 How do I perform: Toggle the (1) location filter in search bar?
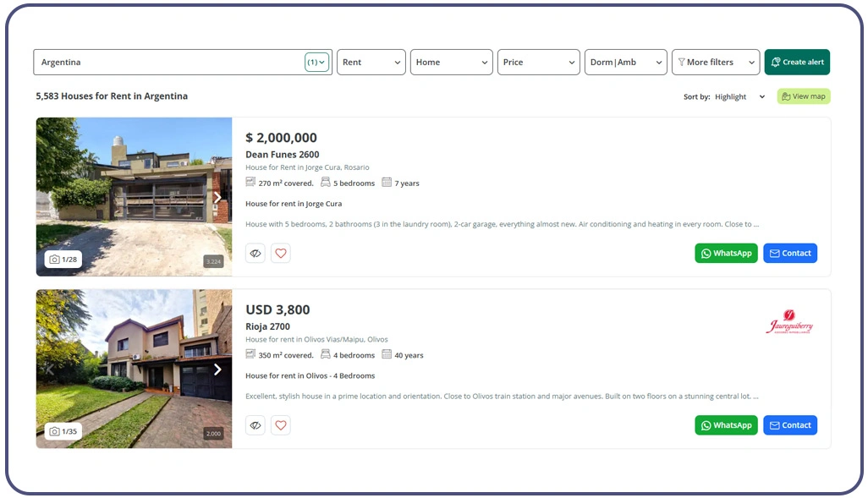click(x=316, y=62)
